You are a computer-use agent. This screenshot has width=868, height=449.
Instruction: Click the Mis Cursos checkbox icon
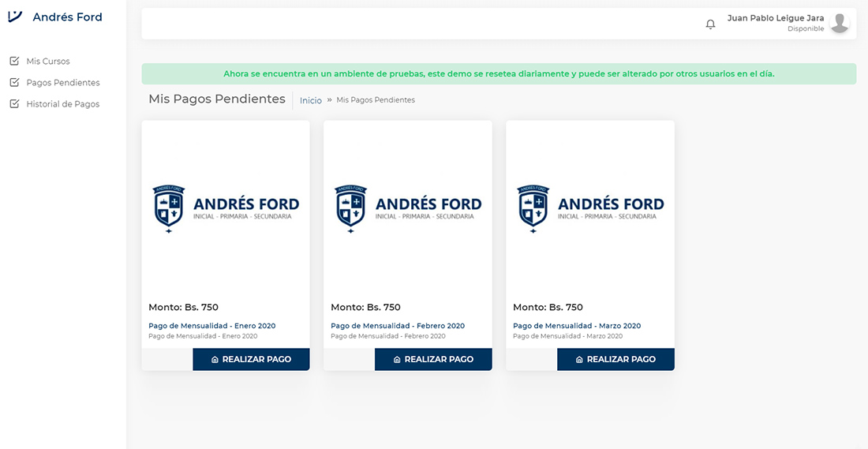pos(15,61)
